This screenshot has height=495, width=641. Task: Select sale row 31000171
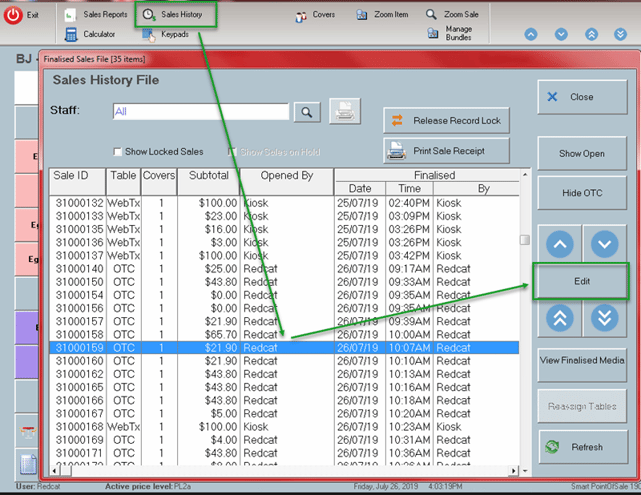pyautogui.click(x=284, y=453)
